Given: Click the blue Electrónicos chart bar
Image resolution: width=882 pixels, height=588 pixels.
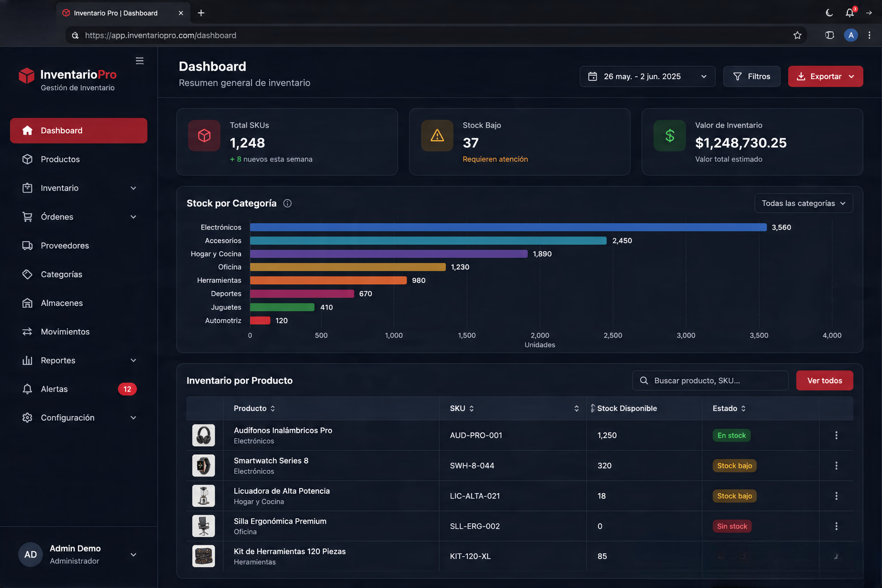Looking at the screenshot, I should click(508, 227).
